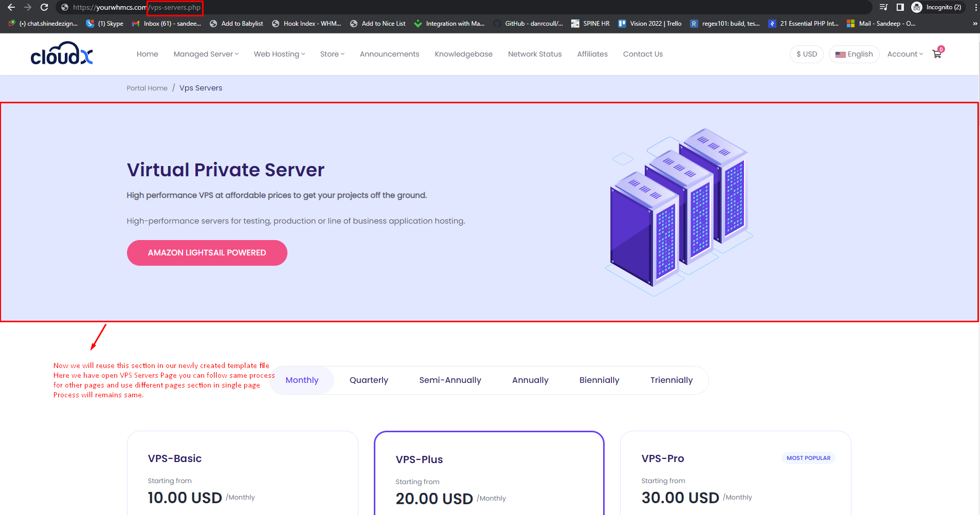
Task: Go to Network Status page
Action: coord(535,54)
